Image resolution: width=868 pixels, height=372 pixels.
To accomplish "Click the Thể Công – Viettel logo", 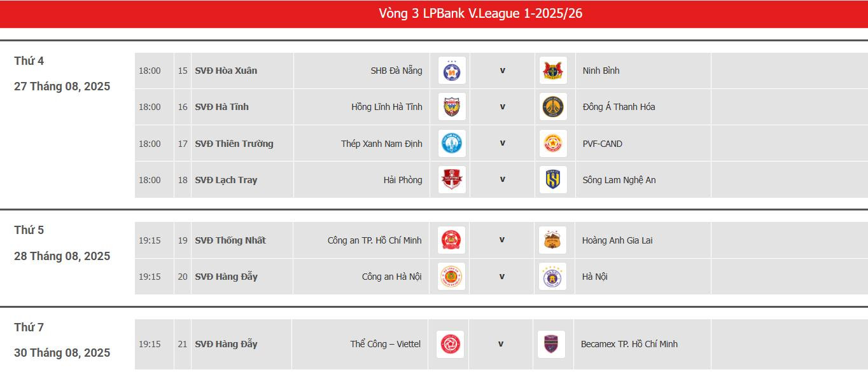I will [x=451, y=344].
